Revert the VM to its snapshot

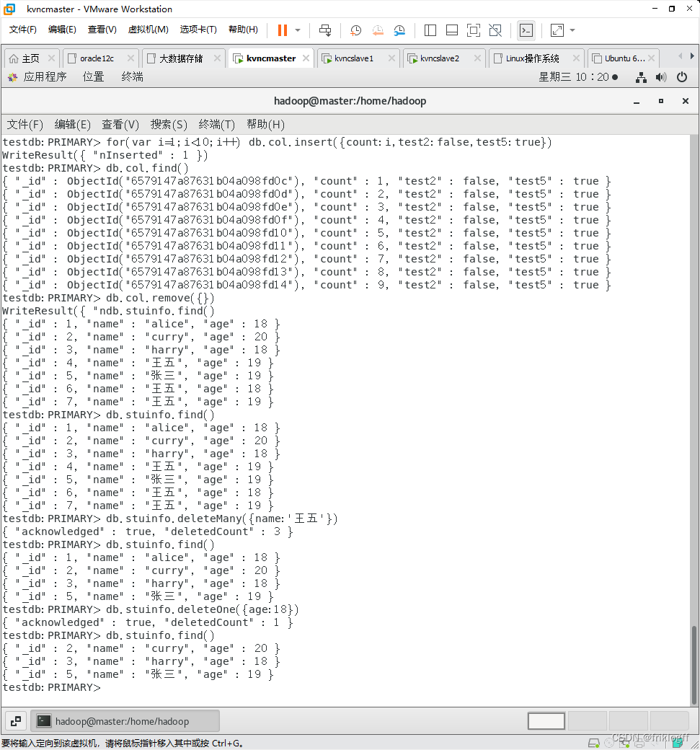tap(378, 30)
